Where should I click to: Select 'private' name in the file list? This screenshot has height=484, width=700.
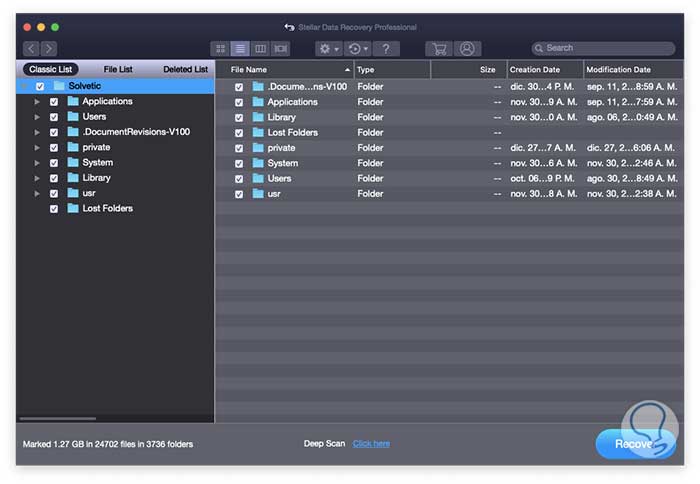tap(281, 148)
